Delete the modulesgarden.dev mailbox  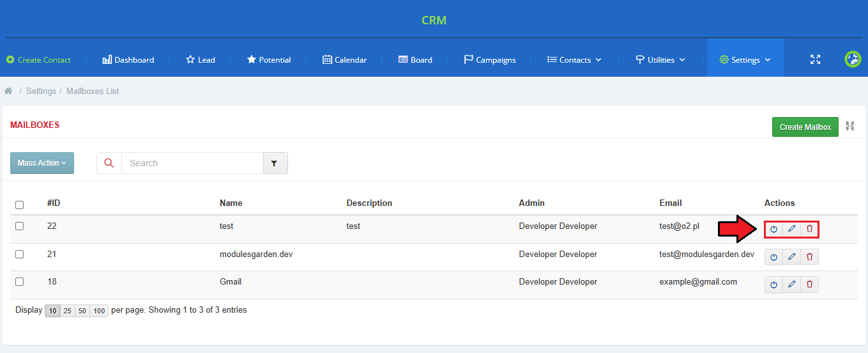[x=809, y=257]
